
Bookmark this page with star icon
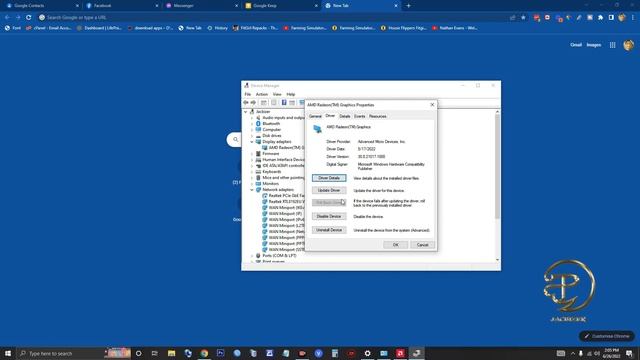pos(523,18)
